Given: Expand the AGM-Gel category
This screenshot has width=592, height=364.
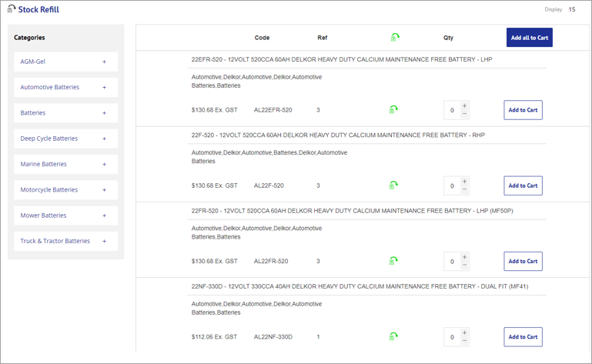Looking at the screenshot, I should [105, 62].
